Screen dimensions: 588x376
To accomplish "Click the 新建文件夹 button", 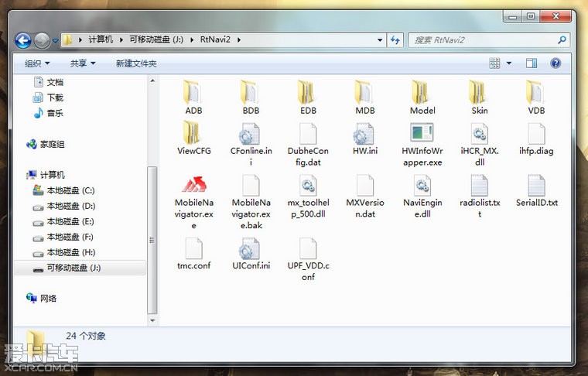I will pyautogui.click(x=136, y=63).
